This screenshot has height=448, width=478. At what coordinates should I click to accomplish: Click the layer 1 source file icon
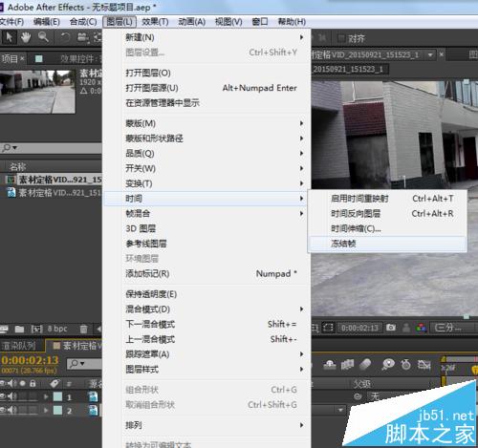(93, 396)
